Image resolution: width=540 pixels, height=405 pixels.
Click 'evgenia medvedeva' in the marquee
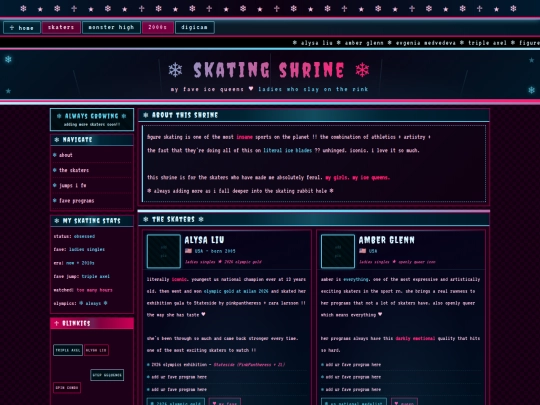click(426, 43)
